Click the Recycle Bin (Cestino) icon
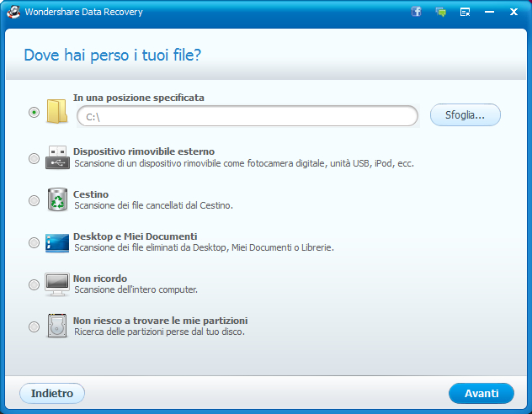The width and height of the screenshot is (532, 414). coord(57,199)
